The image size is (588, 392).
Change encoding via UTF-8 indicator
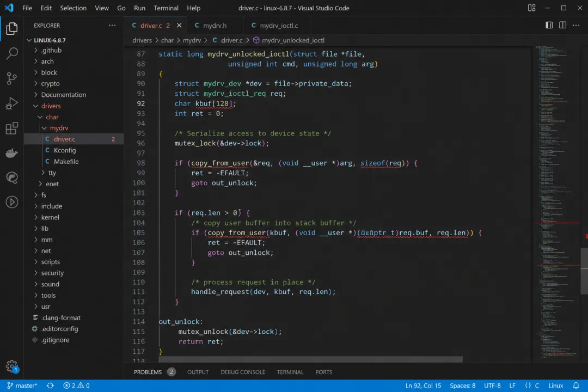[492, 385]
